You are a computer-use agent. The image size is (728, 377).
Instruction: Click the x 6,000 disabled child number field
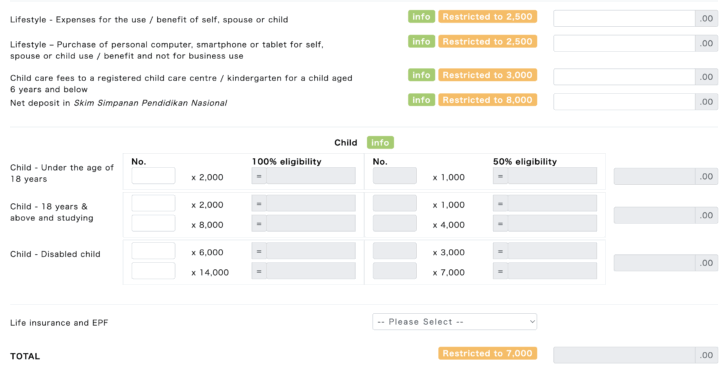[153, 251]
